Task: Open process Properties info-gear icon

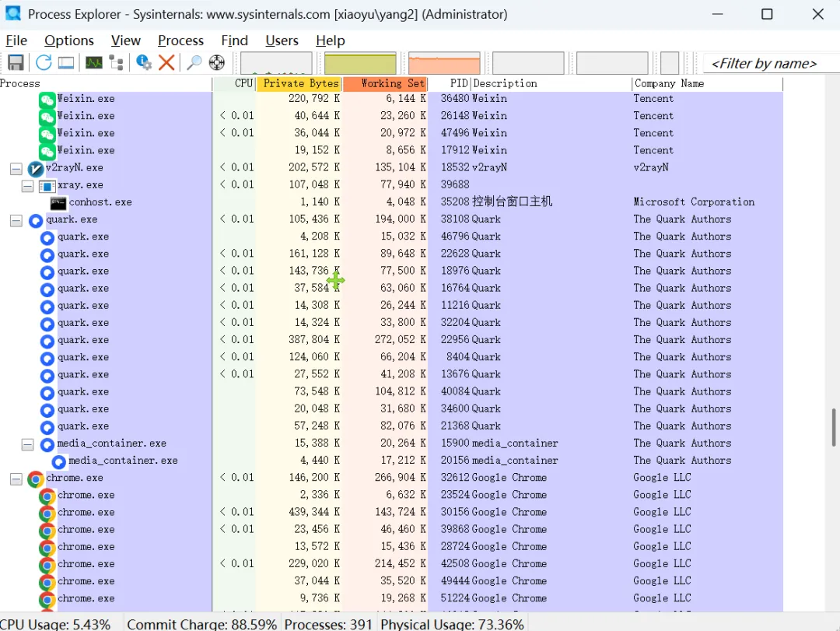Action: click(144, 63)
